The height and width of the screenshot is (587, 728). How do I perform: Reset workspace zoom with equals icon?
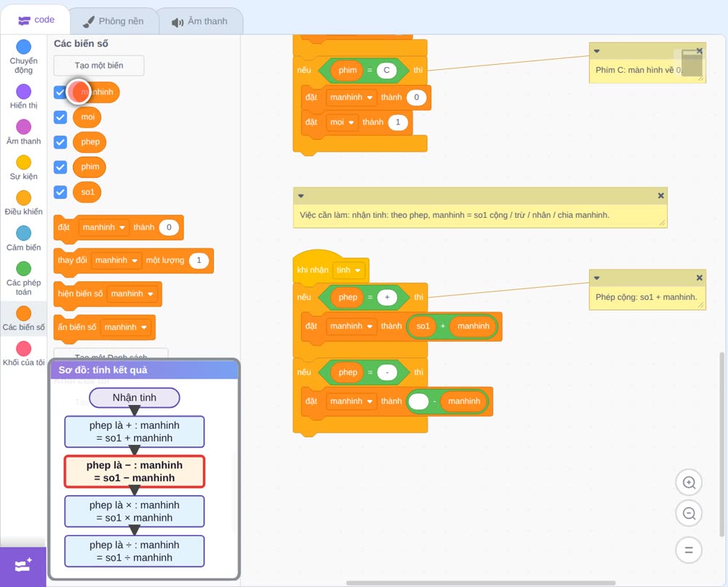(x=689, y=550)
